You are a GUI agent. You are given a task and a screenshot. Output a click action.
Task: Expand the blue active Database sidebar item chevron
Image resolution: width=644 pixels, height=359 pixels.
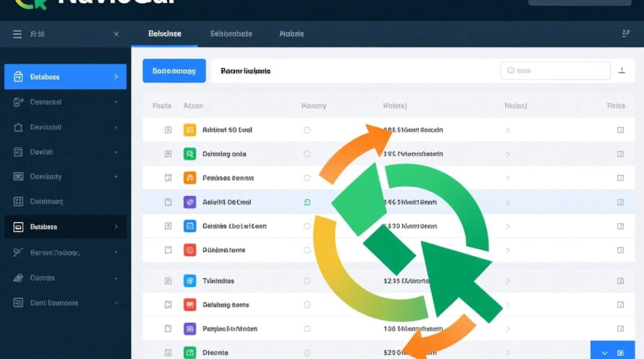[116, 77]
